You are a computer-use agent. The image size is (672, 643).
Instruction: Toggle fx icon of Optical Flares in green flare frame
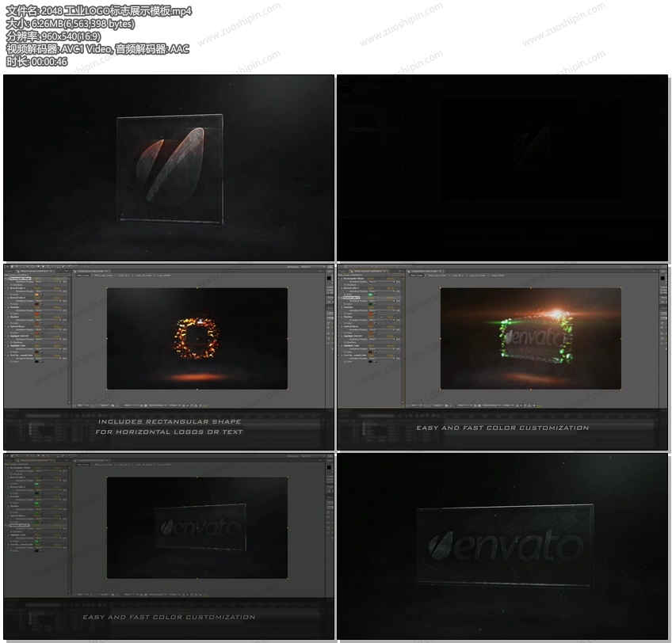point(342,327)
